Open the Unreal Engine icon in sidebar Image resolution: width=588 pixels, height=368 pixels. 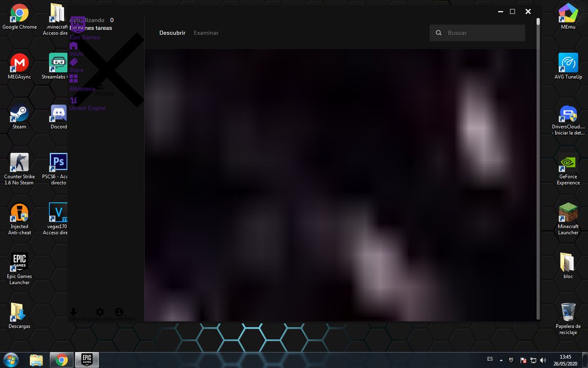pos(73,100)
